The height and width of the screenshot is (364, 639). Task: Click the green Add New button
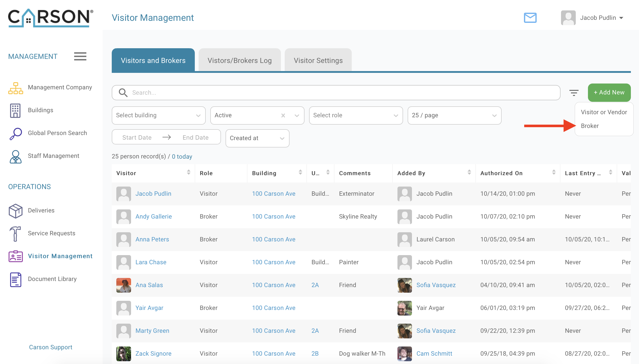[609, 93]
